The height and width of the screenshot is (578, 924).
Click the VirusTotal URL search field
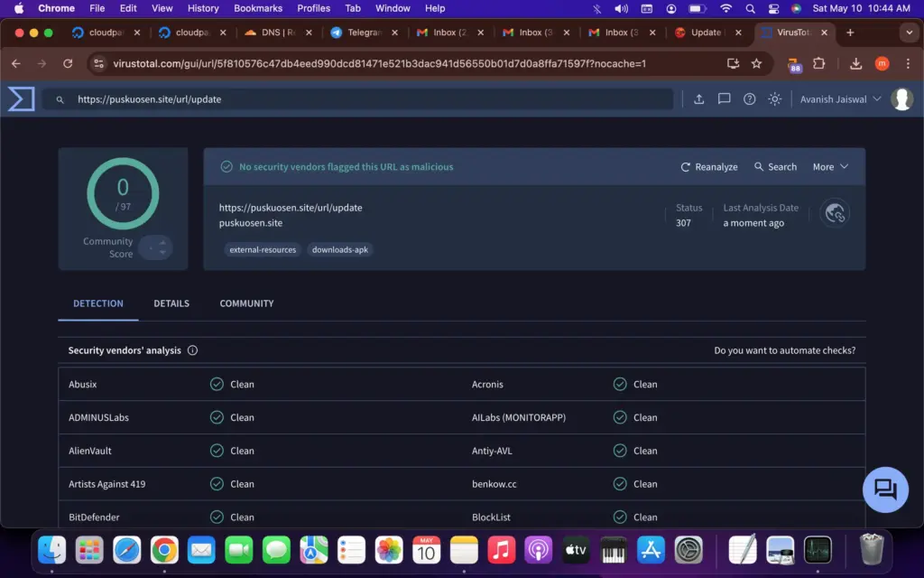pyautogui.click(x=357, y=99)
